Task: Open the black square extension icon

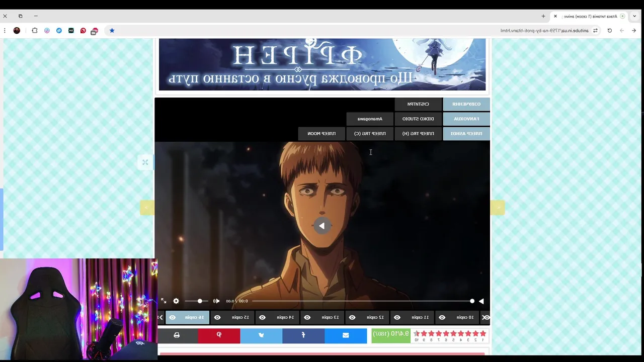Action: coord(71,31)
